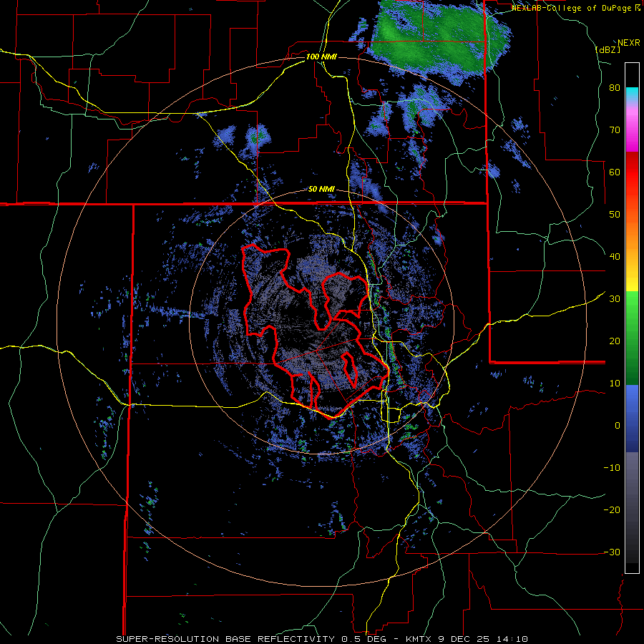This screenshot has height=644, width=644.
Task: Click the "80" value on dBZ scale
Action: [x=615, y=88]
